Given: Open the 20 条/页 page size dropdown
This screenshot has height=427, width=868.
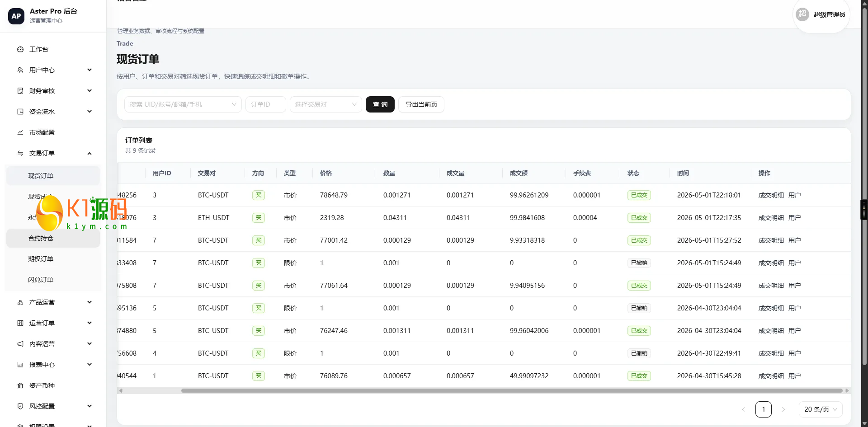Looking at the screenshot, I should click(821, 409).
